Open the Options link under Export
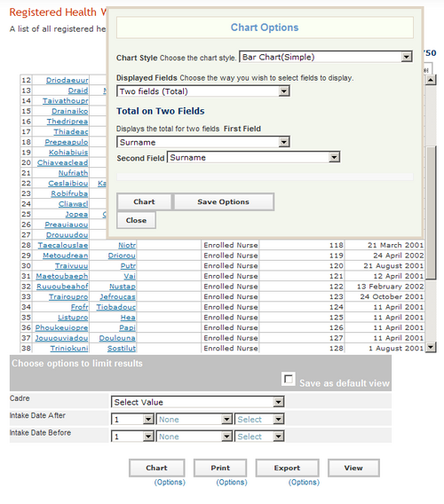This screenshot has width=444, height=504. tap(304, 482)
